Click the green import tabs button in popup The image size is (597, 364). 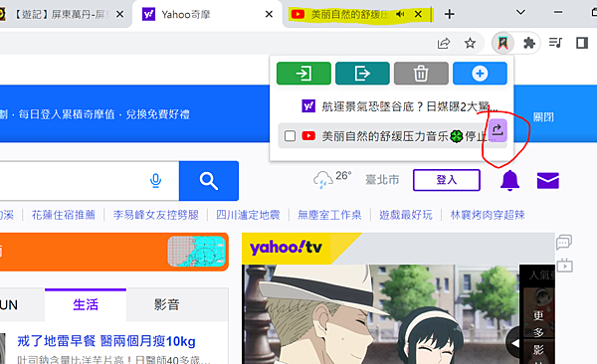click(x=303, y=74)
